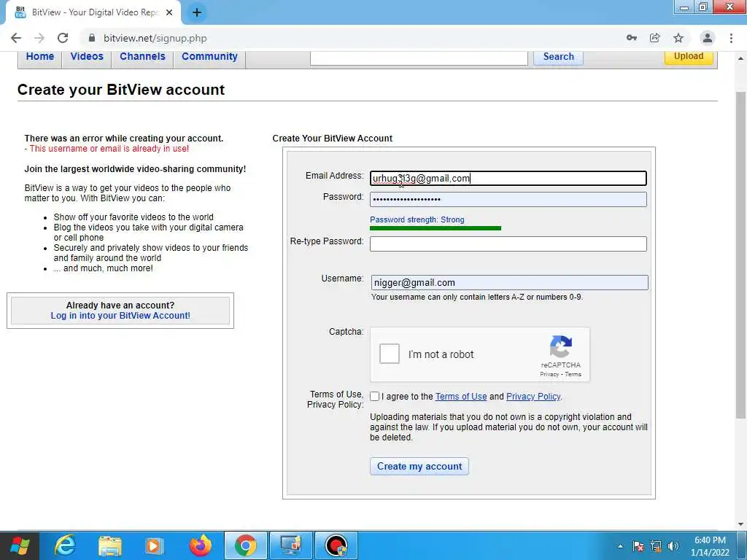Open the clock showing 6:40 PM
747x560 pixels.
tap(710, 546)
